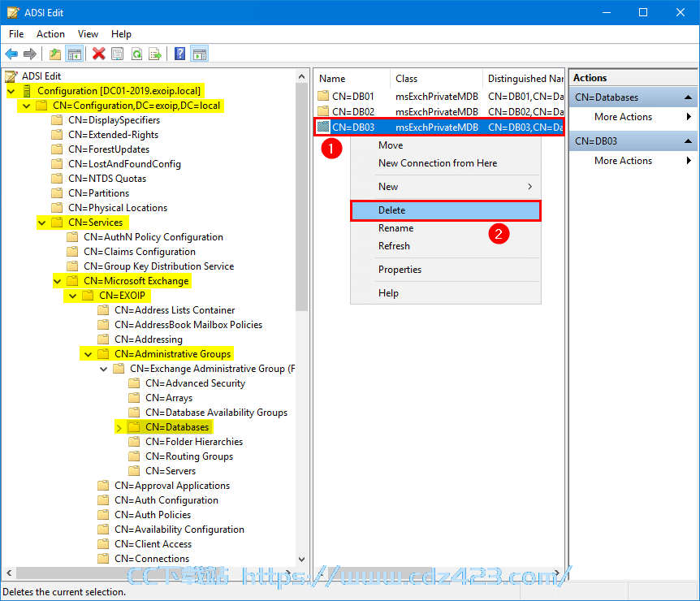Screen dimensions: 700x601
Task: Open Help via blue question mark icon
Action: 180,54
